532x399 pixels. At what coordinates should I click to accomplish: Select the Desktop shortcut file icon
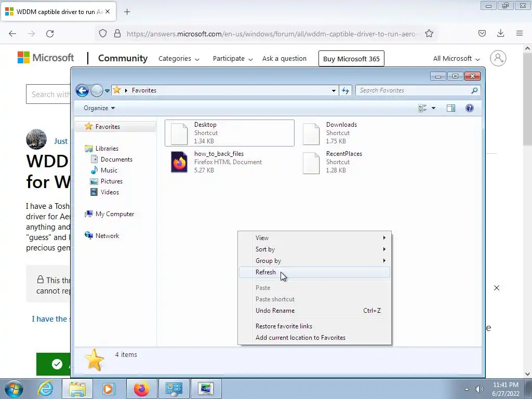[x=179, y=134]
